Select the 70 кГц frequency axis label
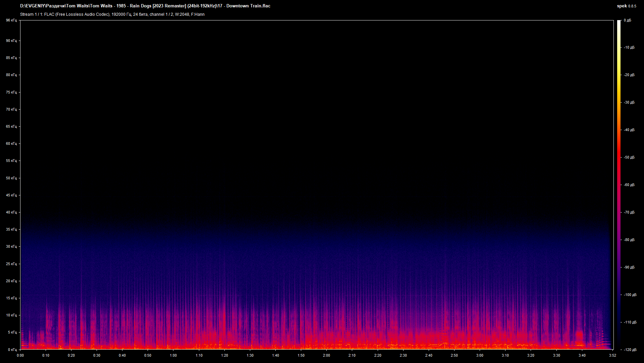644x363 pixels. [x=11, y=109]
